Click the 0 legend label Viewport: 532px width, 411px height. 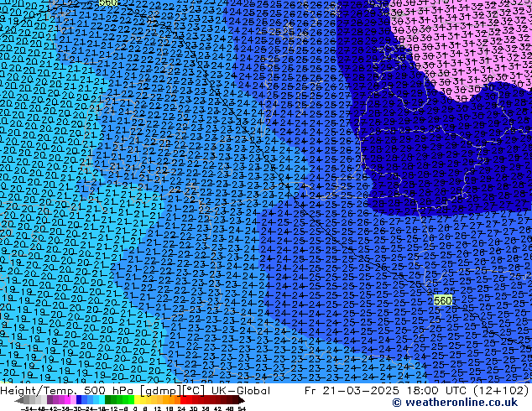tap(135, 408)
